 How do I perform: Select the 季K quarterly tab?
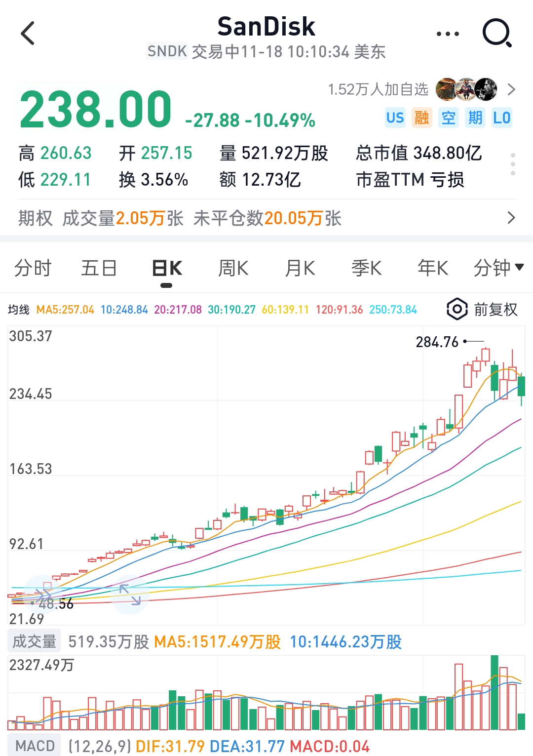[367, 268]
